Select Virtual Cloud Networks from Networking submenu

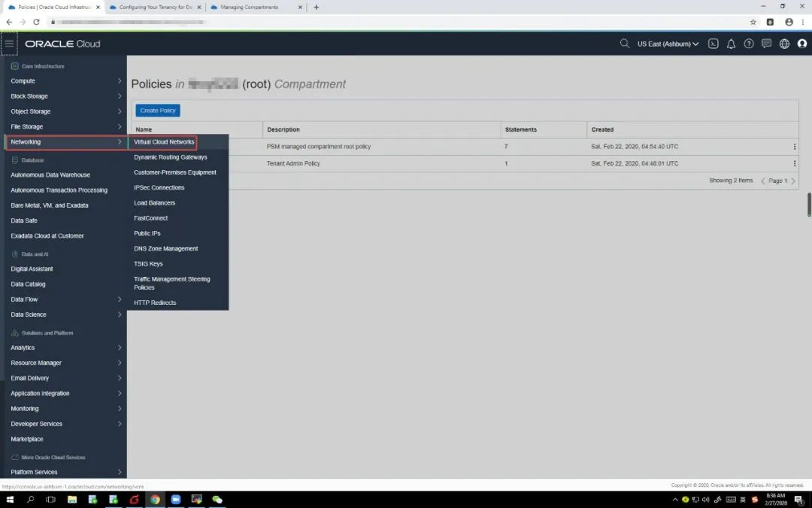(164, 142)
